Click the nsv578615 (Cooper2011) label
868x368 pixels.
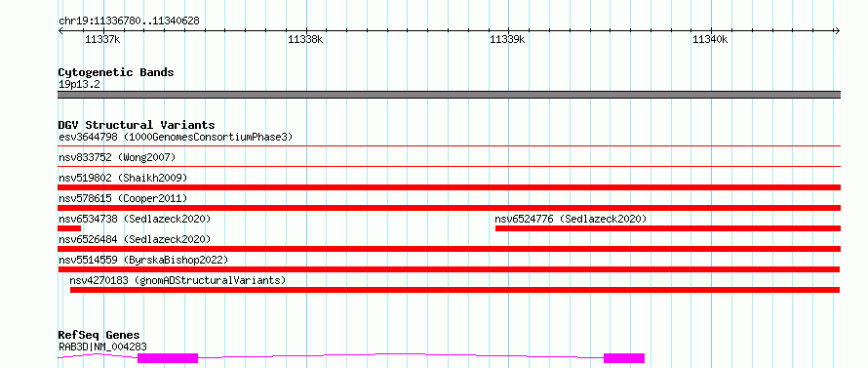[123, 198]
